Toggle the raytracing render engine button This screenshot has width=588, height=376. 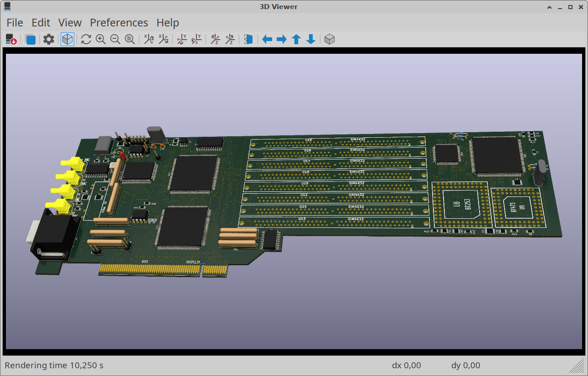(x=67, y=40)
